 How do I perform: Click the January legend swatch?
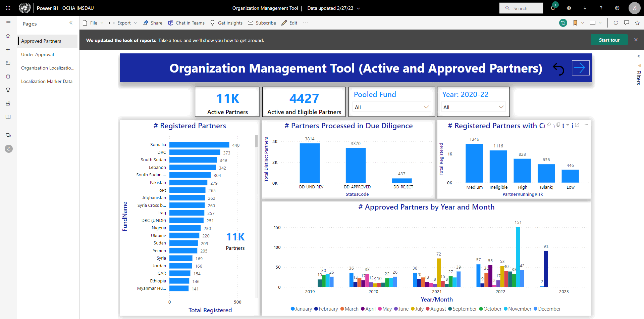pyautogui.click(x=293, y=309)
